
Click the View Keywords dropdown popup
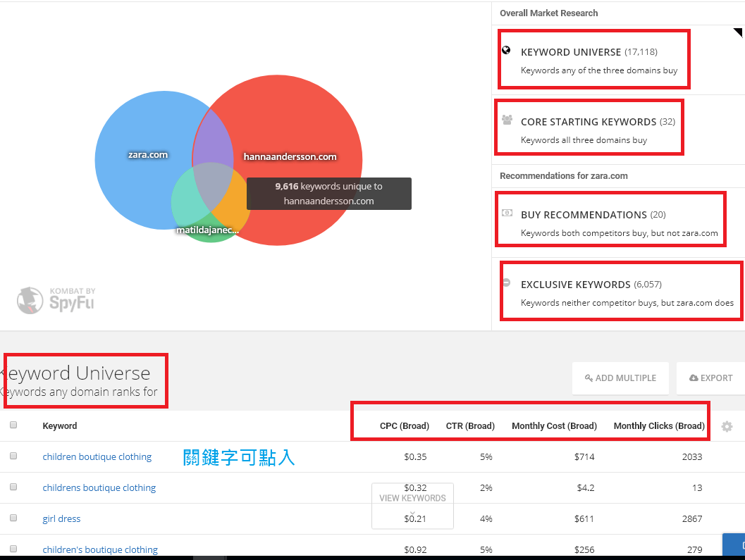click(x=412, y=506)
